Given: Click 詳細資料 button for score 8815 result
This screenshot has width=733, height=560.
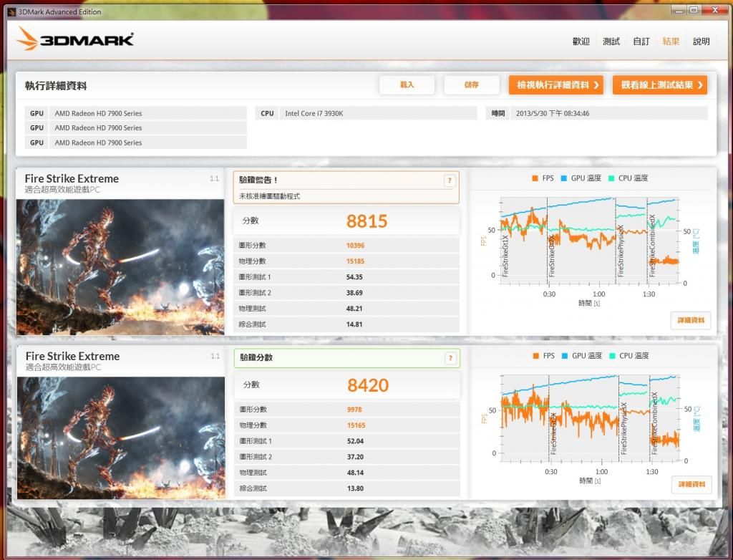Looking at the screenshot, I should (x=691, y=320).
